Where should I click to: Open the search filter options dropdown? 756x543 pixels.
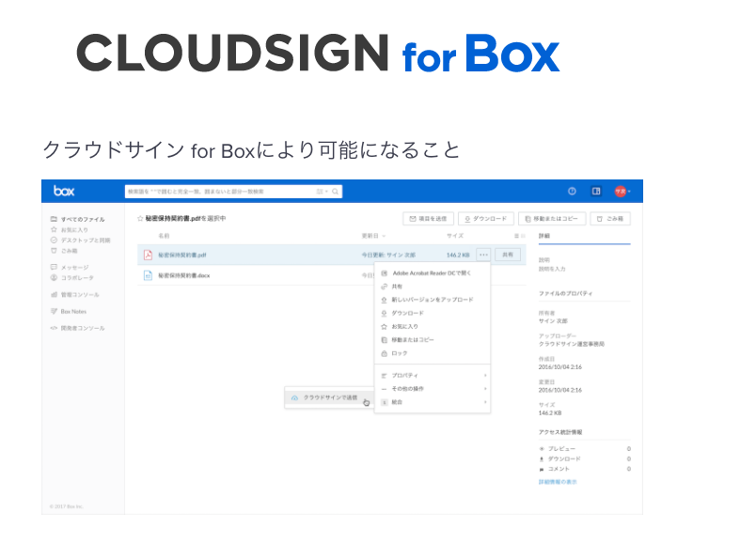(323, 192)
